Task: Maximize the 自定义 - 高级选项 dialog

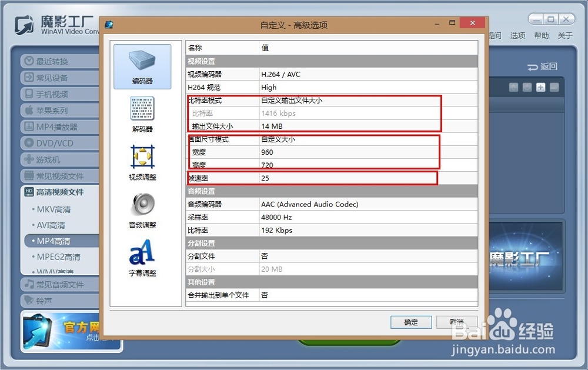Action: click(x=452, y=23)
